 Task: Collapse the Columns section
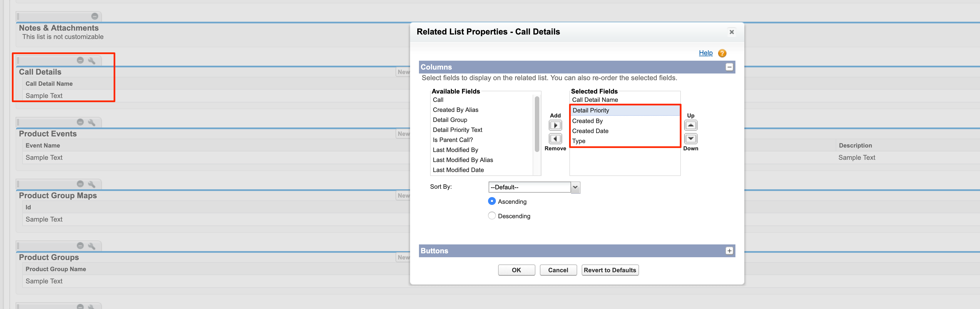729,67
